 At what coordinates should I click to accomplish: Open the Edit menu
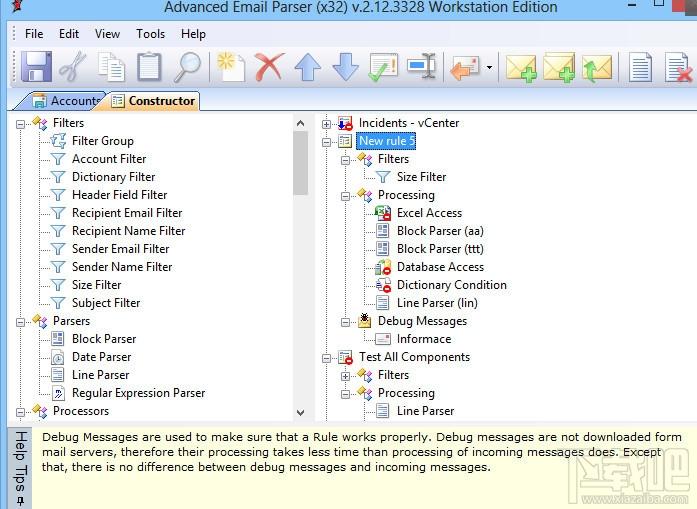tap(69, 34)
